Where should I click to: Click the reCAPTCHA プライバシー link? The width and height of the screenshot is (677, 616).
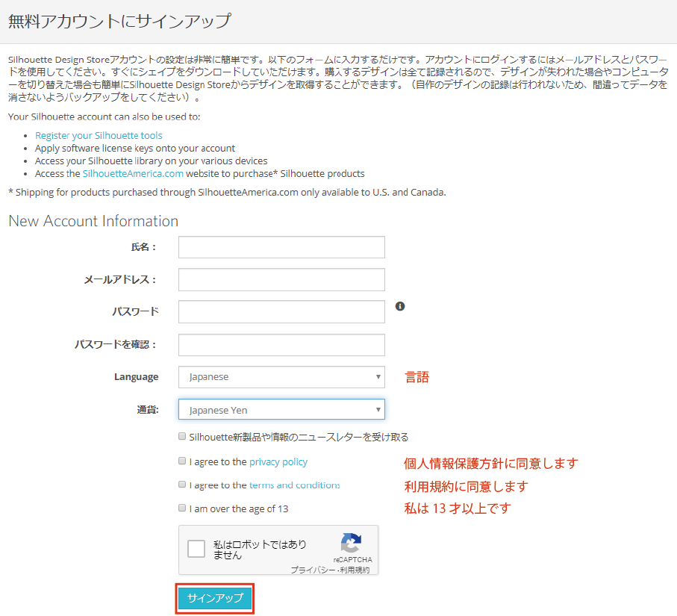[x=311, y=570]
